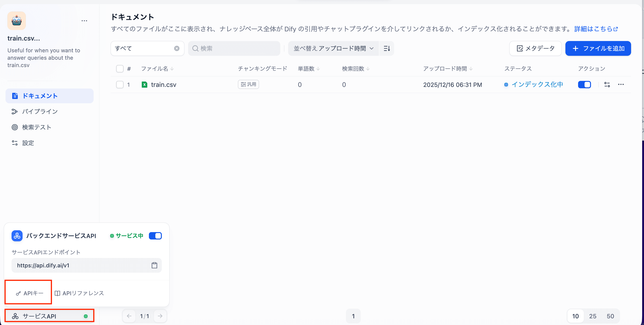The width and height of the screenshot is (644, 325).
Task: Disable the バックエンドサービスAPI switch
Action: coord(155,236)
